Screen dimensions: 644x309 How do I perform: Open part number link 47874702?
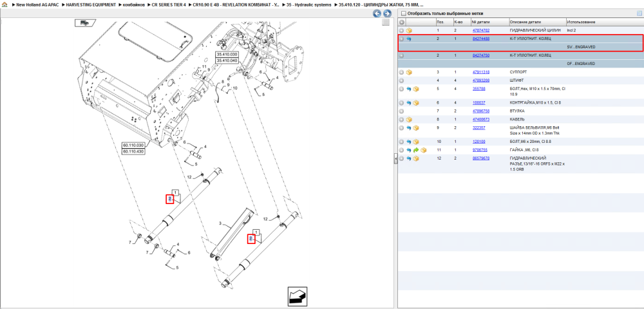pos(480,30)
